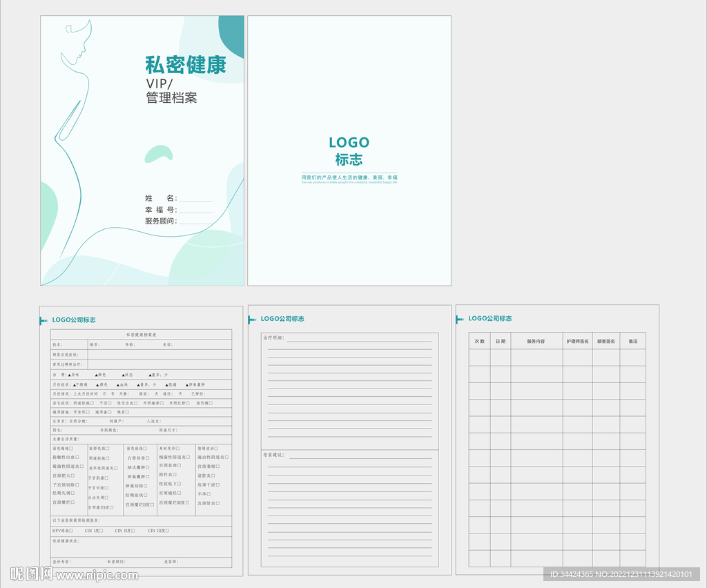Click the 服务内容 column header
707x588 pixels.
pyautogui.click(x=536, y=342)
